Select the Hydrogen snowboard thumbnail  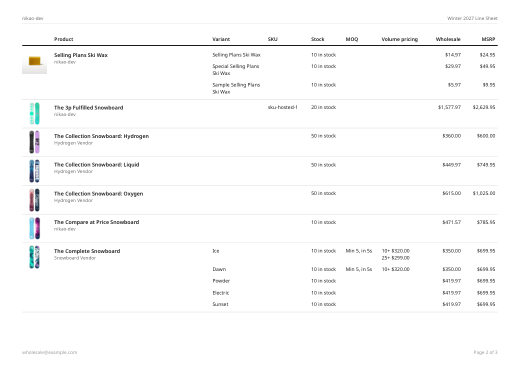pyautogui.click(x=34, y=142)
